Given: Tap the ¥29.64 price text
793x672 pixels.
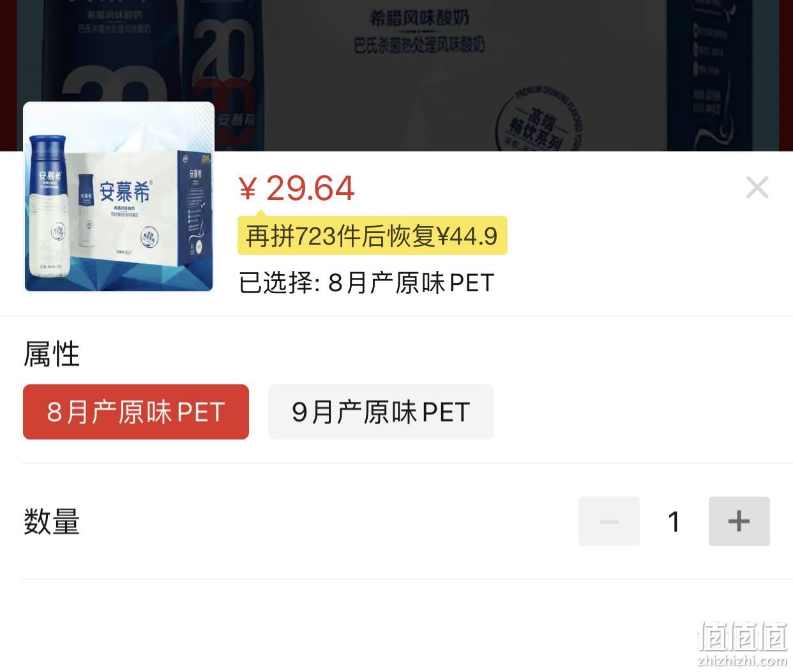Looking at the screenshot, I should [x=296, y=188].
